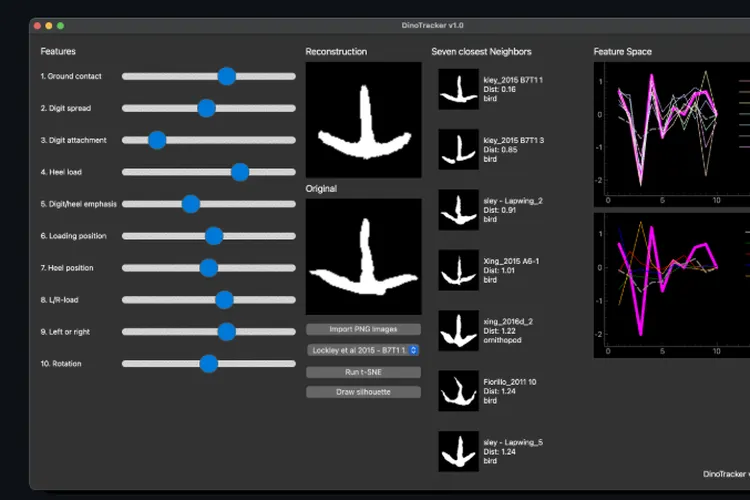Click the Ground contact slider handle

pos(227,76)
